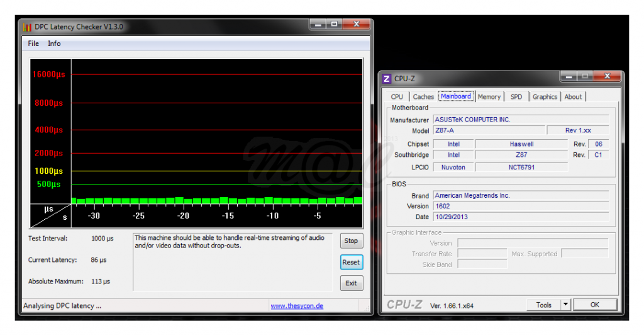Go to the About tab
This screenshot has width=644, height=335.
(573, 97)
